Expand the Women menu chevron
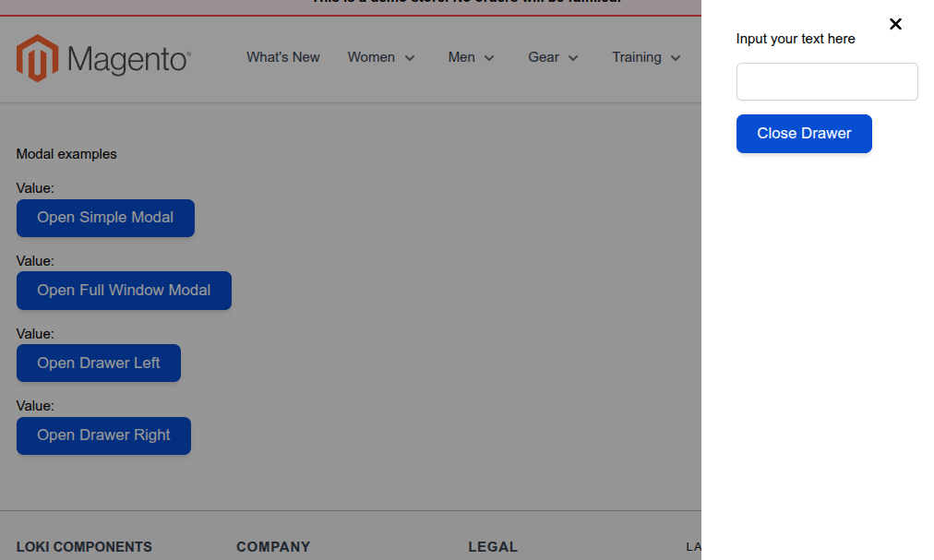 pyautogui.click(x=410, y=58)
